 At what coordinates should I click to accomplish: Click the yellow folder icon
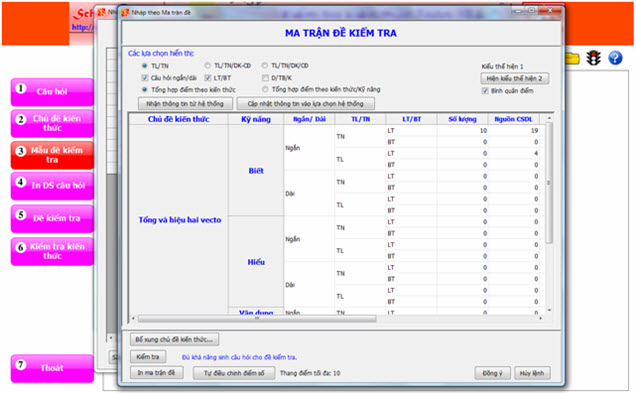(572, 58)
